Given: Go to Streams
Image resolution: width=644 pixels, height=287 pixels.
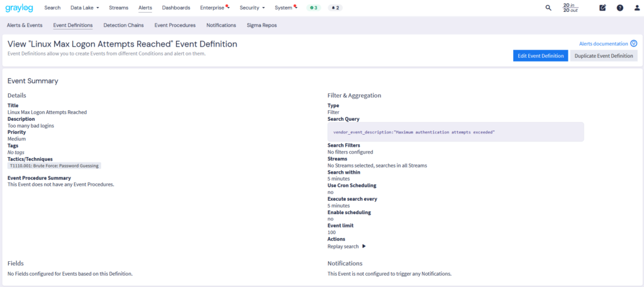Looking at the screenshot, I should click(119, 8).
